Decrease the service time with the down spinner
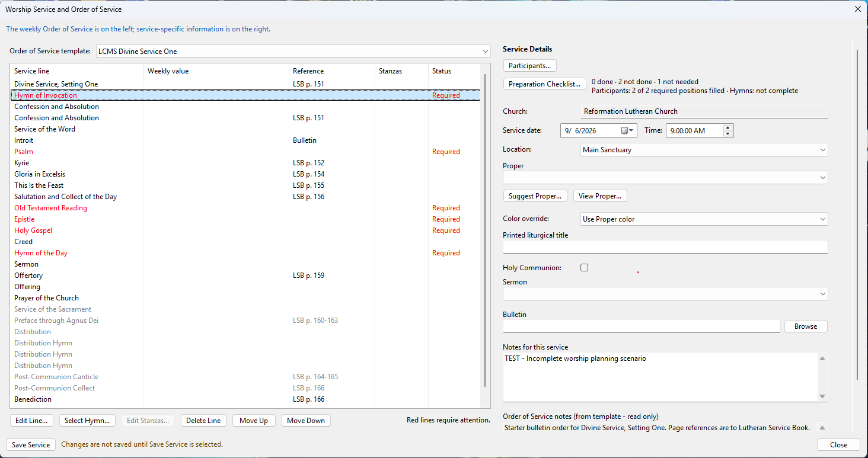 [728, 134]
